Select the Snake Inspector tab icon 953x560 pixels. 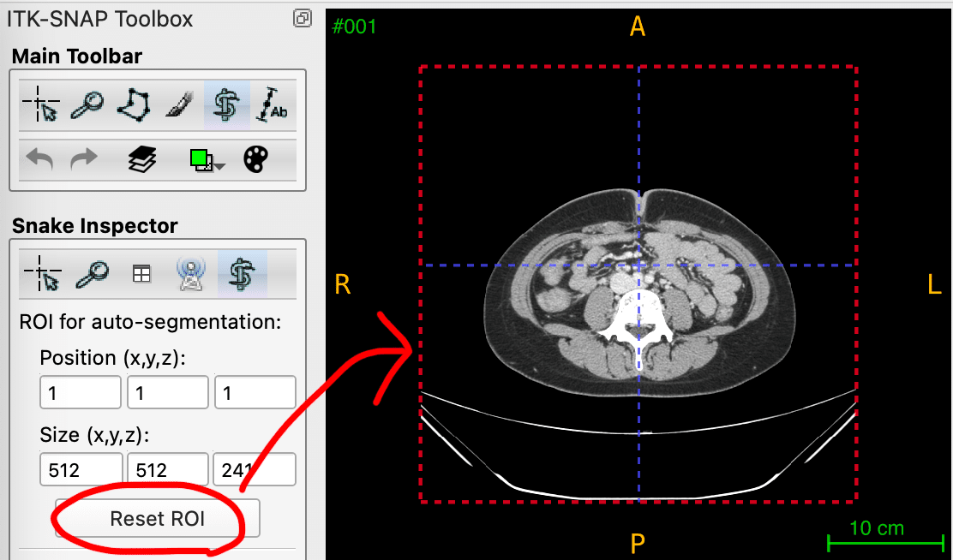(x=242, y=274)
